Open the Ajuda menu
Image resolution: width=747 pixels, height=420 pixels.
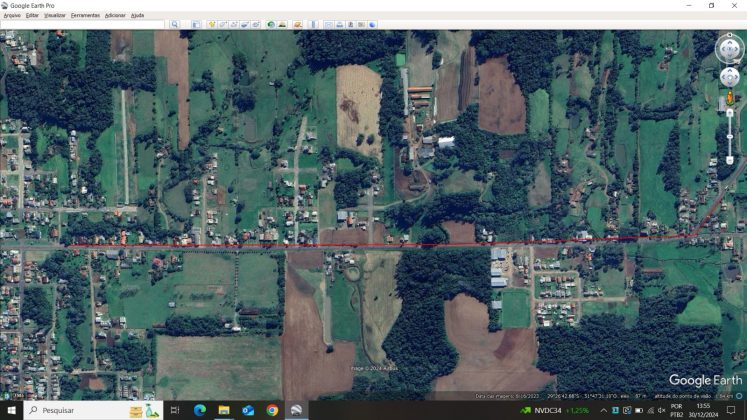click(x=138, y=15)
